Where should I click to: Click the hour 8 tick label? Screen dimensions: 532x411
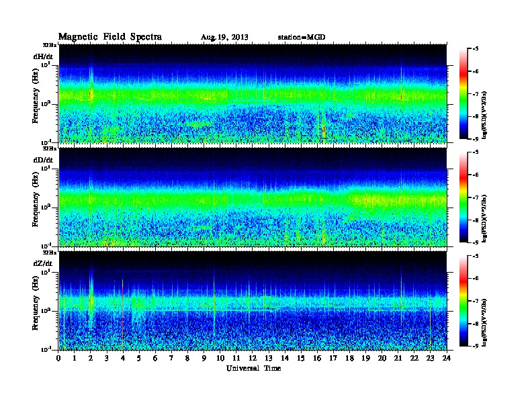[187, 358]
